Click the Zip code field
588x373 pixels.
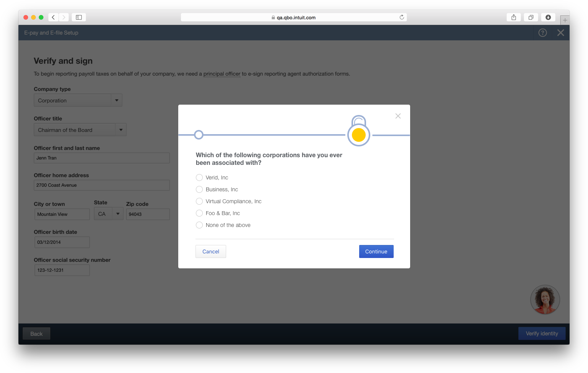pos(148,214)
